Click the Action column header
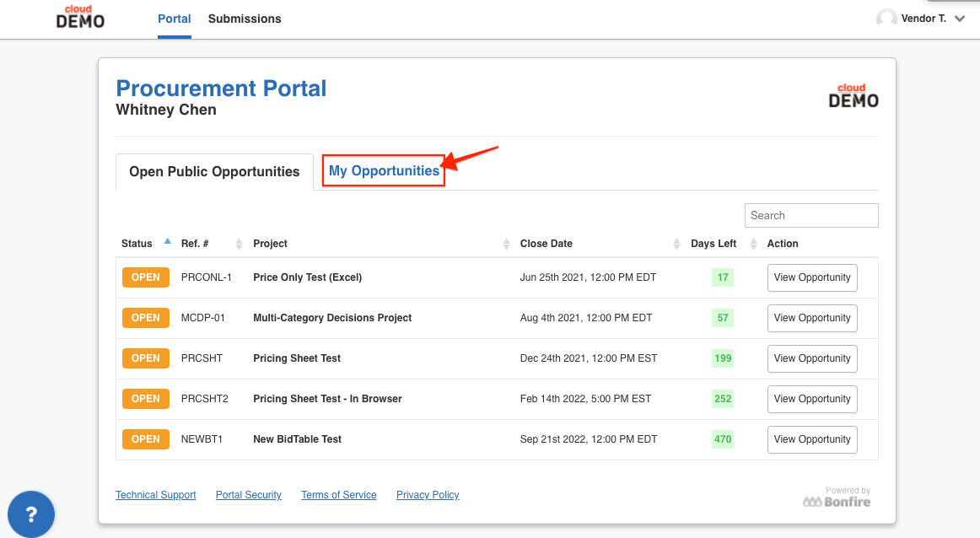The height and width of the screenshot is (538, 980). click(x=783, y=244)
